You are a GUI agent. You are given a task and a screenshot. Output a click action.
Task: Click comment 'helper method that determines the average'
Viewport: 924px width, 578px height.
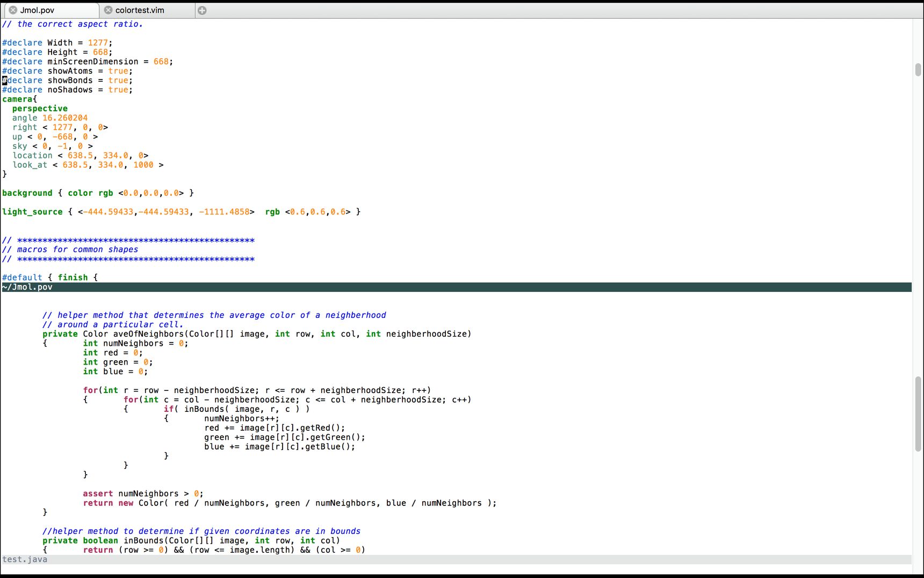coord(214,315)
